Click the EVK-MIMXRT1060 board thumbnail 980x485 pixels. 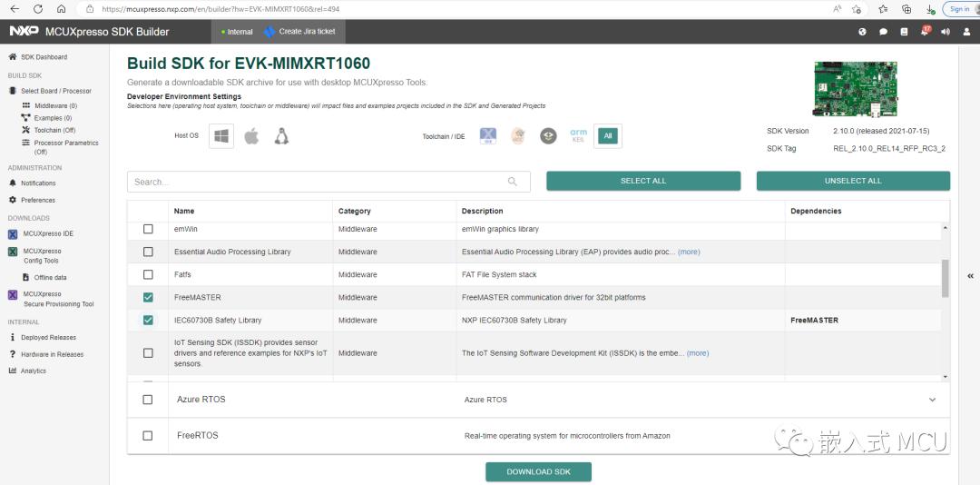point(856,89)
